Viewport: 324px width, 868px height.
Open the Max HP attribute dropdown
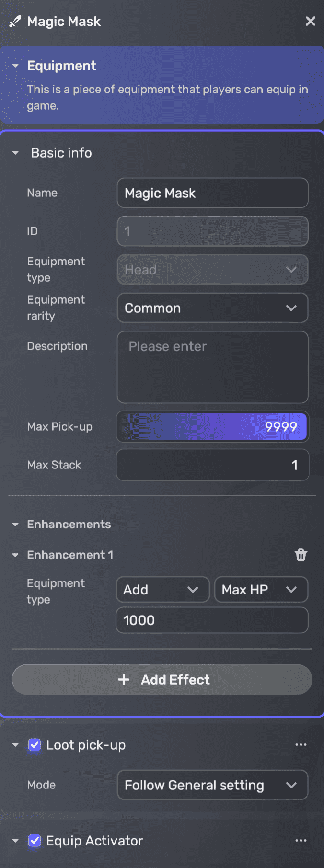261,590
